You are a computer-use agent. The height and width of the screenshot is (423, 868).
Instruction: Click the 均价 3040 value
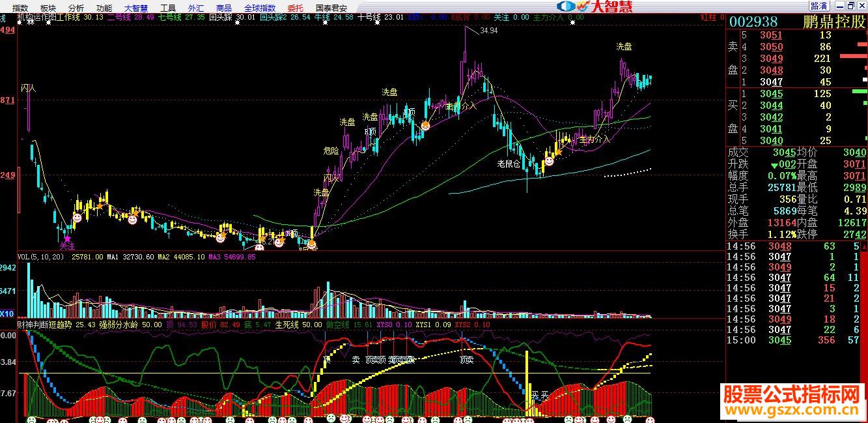854,153
